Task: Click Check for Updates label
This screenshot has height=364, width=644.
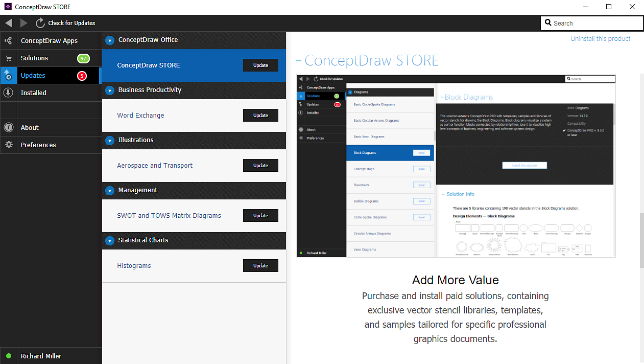Action: point(71,23)
